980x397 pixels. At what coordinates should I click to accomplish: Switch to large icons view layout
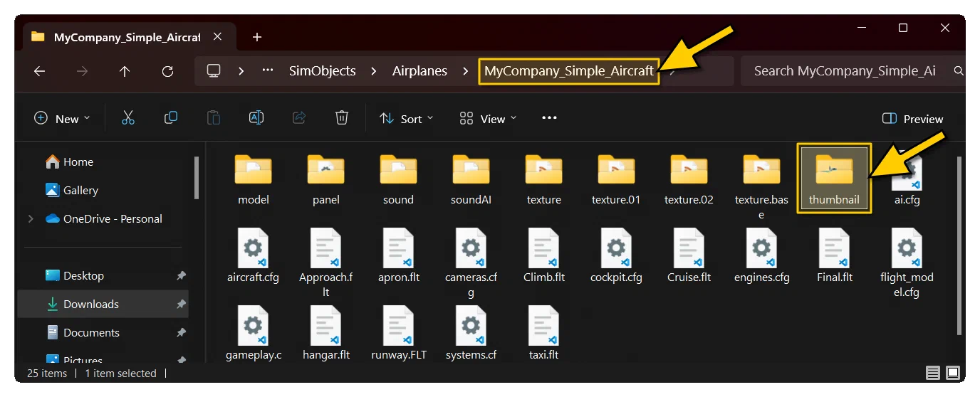[953, 373]
